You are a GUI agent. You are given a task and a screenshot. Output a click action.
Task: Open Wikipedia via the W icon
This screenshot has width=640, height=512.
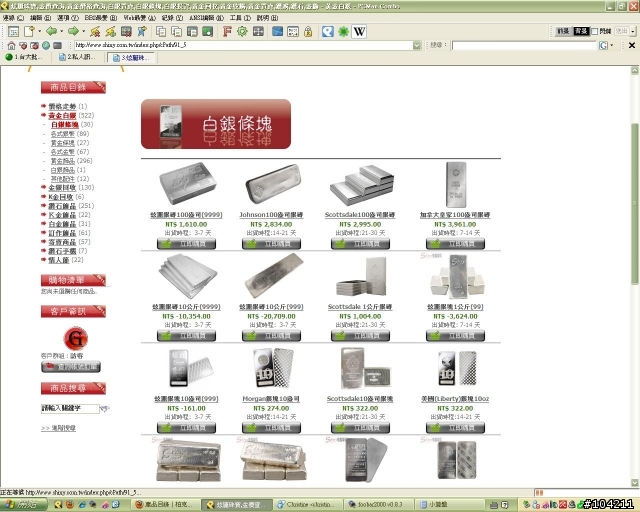[x=359, y=31]
